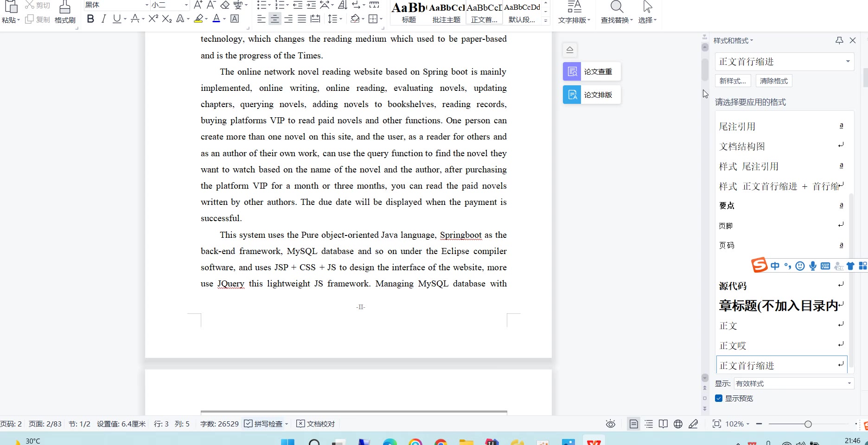
Task: Center-align the paragraph text
Action: coord(275,19)
